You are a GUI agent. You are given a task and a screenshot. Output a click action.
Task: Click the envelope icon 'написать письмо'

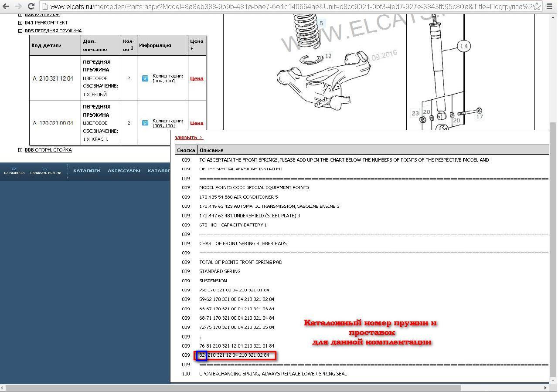click(45, 169)
